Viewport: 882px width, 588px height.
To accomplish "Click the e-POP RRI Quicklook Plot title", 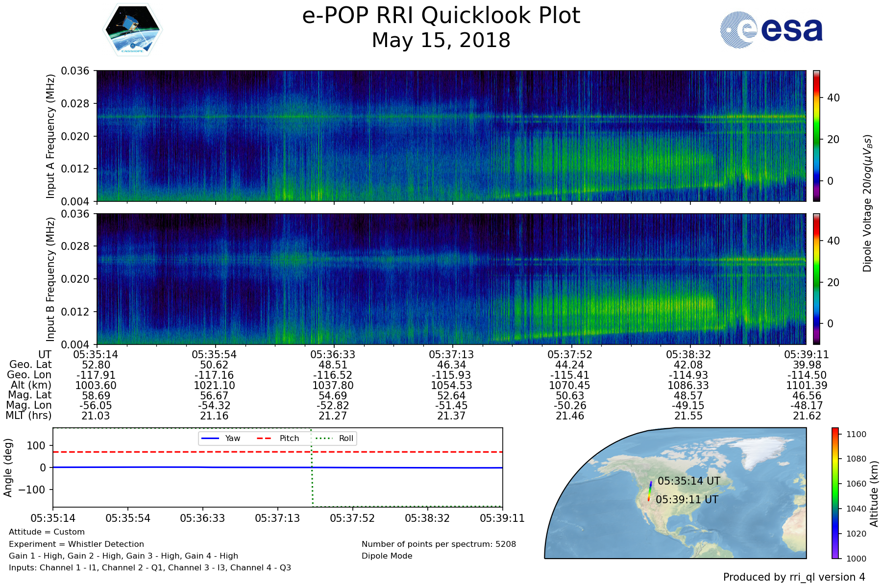I will coord(441,16).
